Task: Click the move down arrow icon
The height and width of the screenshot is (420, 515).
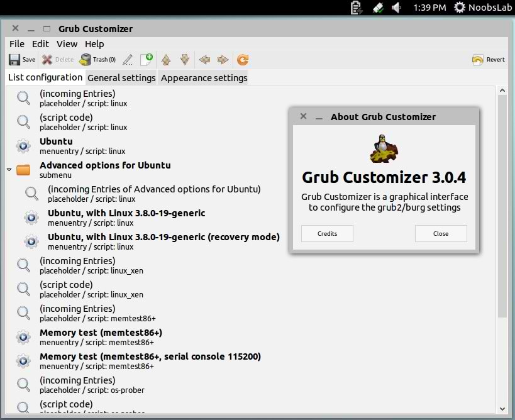Action: tap(185, 60)
